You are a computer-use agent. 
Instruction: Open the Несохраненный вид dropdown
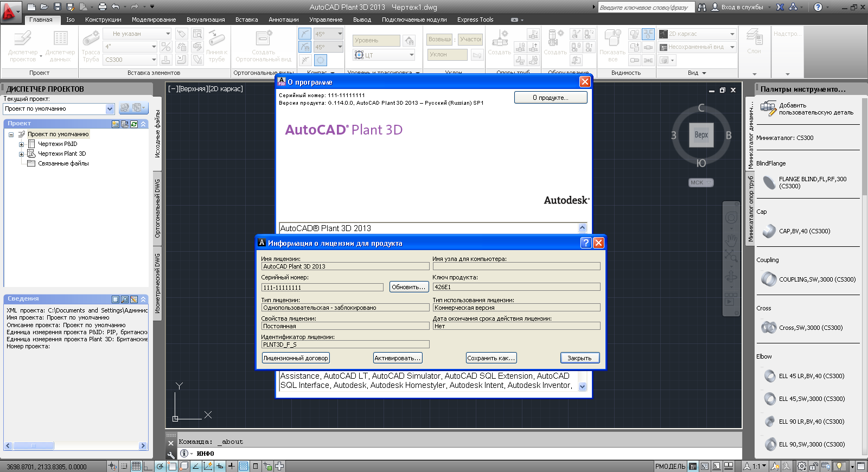pyautogui.click(x=697, y=47)
